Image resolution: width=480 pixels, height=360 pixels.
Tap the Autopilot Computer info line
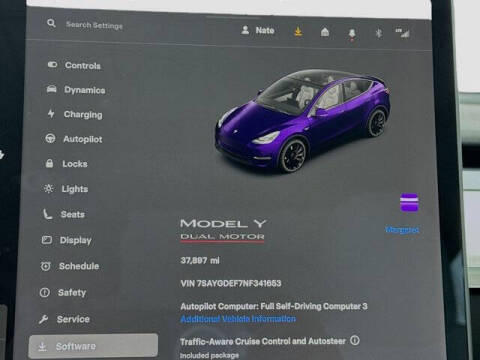click(x=274, y=306)
